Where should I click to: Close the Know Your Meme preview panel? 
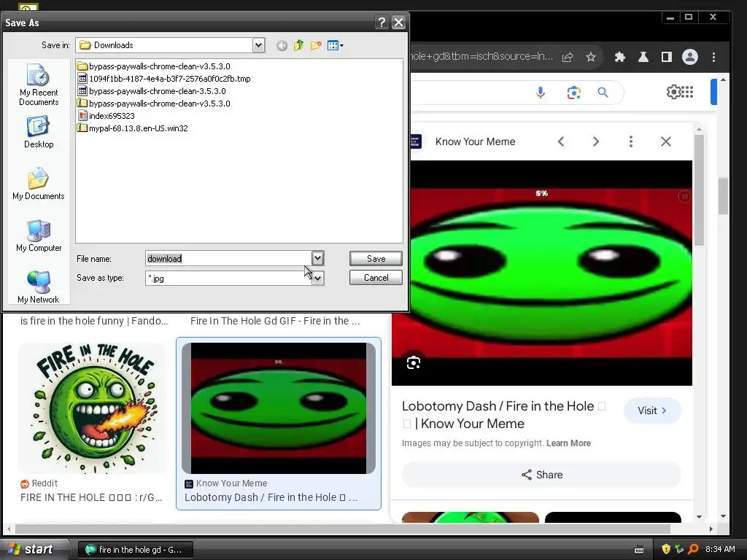(665, 141)
